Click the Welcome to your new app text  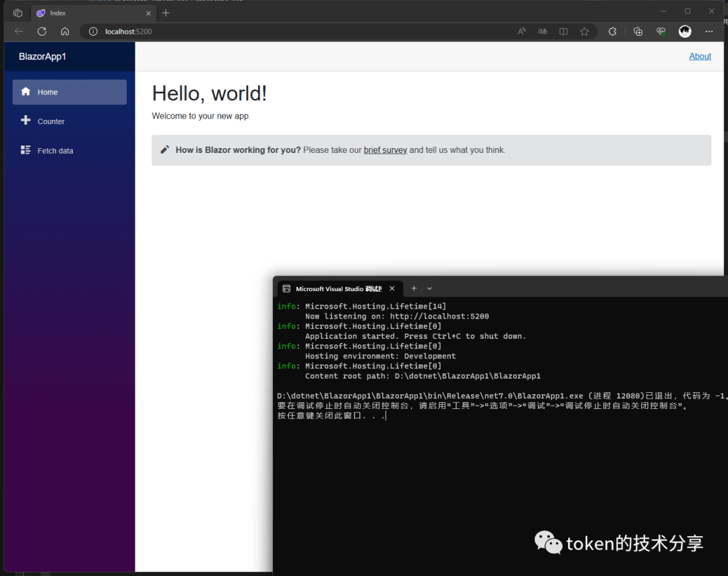[x=201, y=116]
